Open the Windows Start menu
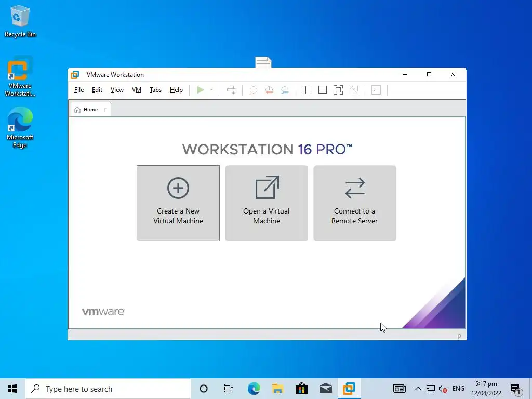 point(12,389)
